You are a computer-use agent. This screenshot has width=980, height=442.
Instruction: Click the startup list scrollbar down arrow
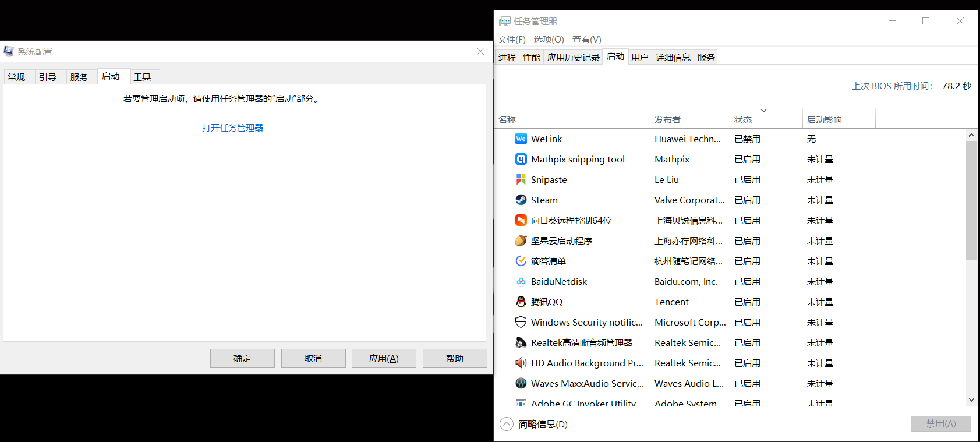971,399
